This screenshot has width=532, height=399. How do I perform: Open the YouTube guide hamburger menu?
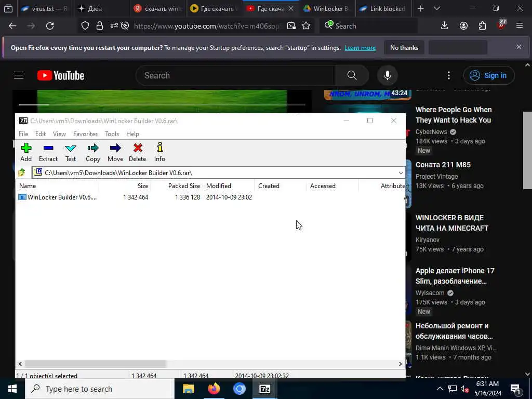pos(19,75)
